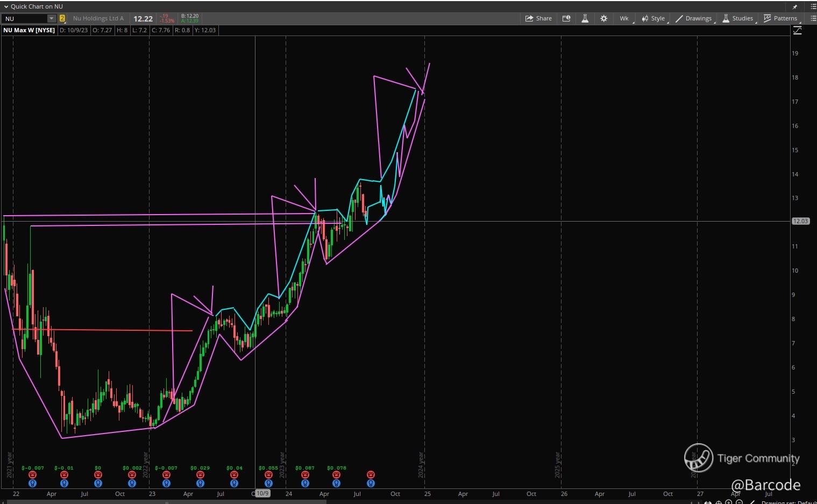817x504 pixels.
Task: Open the flask thinkLog icon
Action: [585, 18]
